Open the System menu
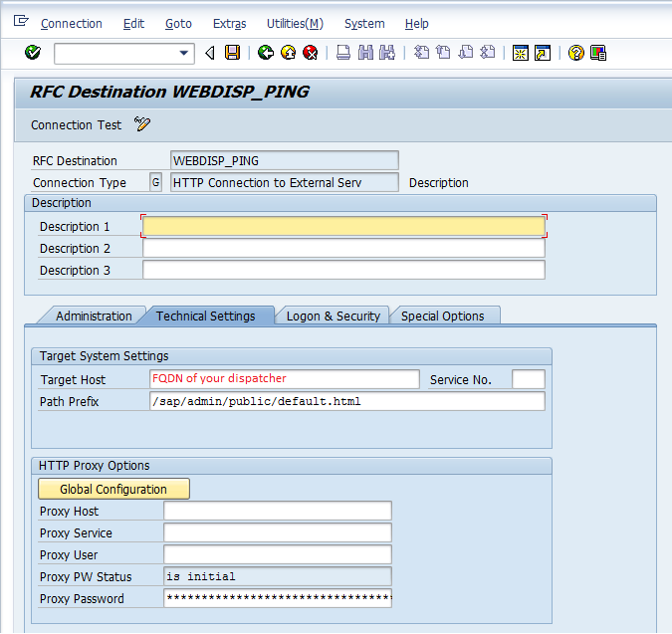 [364, 24]
